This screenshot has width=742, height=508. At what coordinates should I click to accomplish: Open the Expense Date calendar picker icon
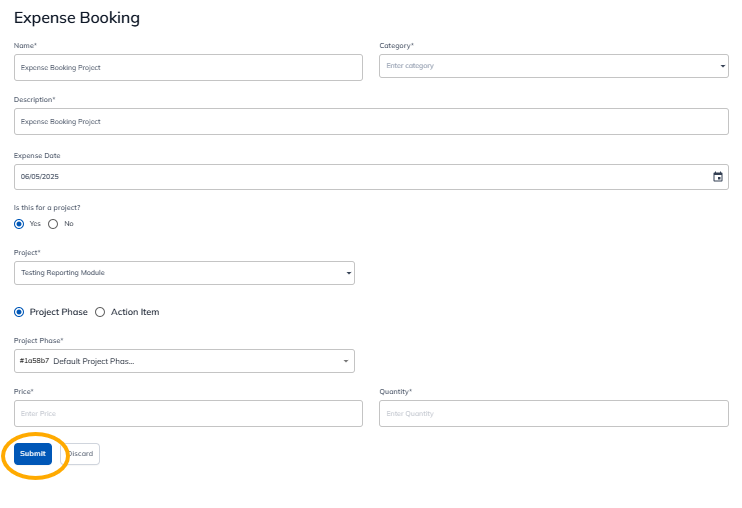[x=717, y=177]
